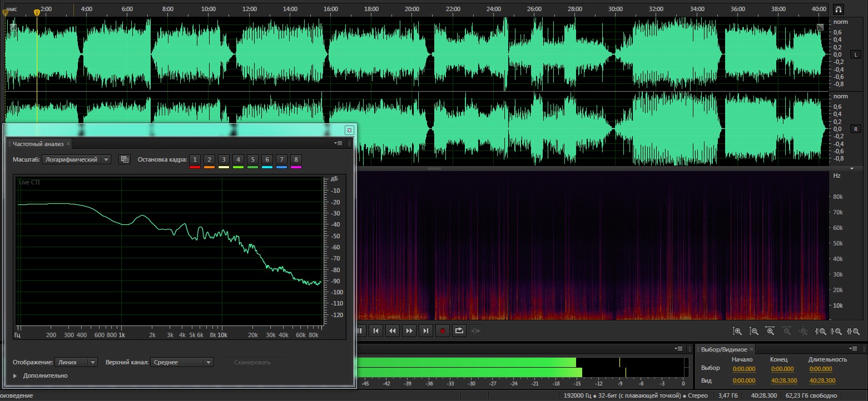Click the Zoom Out Full icon
The height and width of the screenshot is (401, 868).
pos(803,331)
